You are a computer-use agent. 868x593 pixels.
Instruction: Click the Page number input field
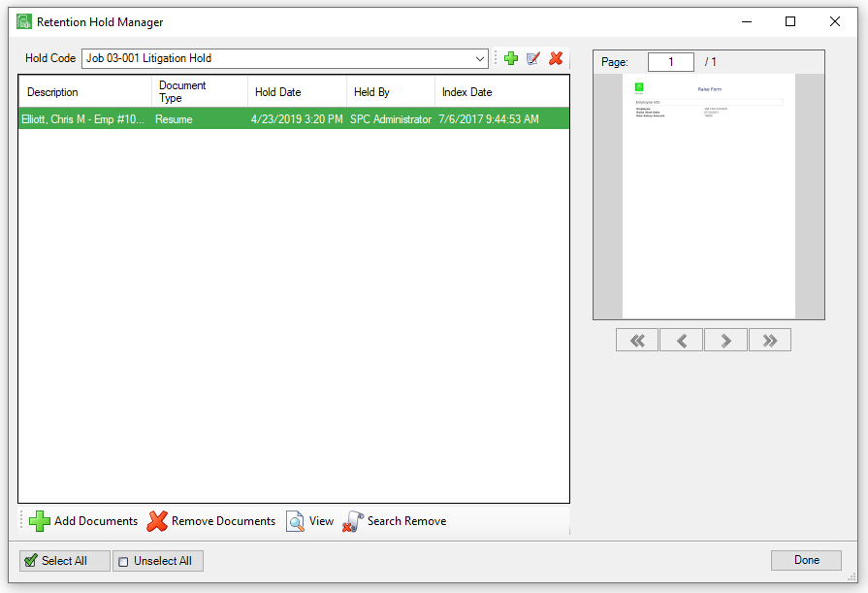click(671, 62)
